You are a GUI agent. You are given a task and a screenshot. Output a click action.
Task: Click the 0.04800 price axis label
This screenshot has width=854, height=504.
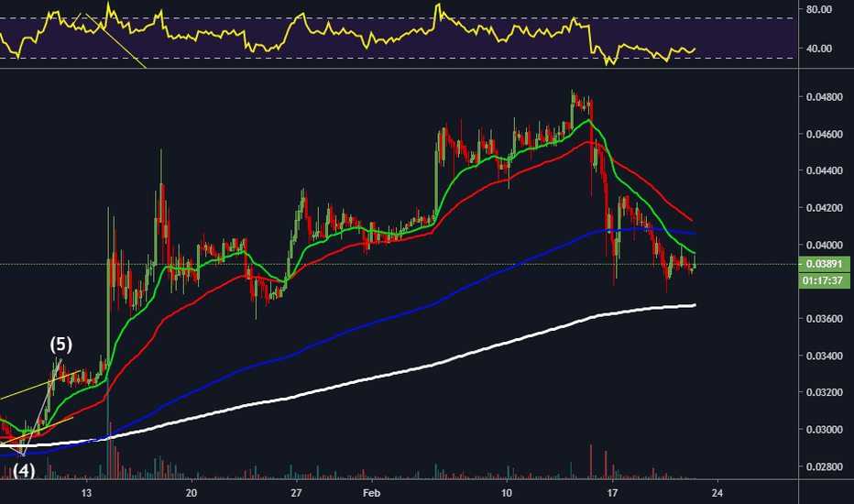[824, 97]
